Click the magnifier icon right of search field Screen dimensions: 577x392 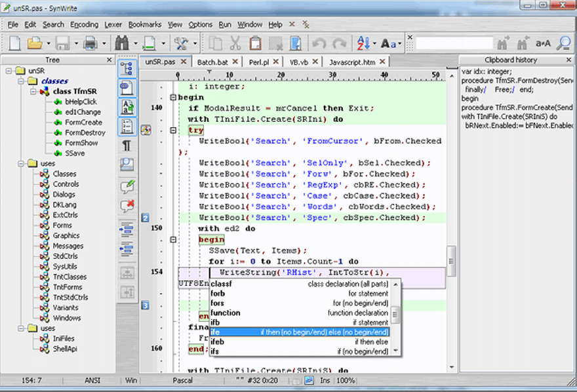563,44
